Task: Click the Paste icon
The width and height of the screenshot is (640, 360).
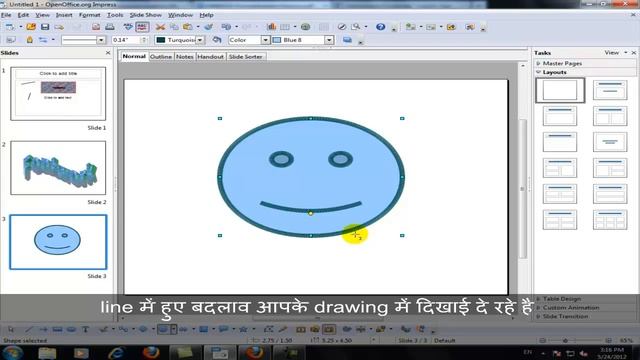Action: [x=188, y=27]
